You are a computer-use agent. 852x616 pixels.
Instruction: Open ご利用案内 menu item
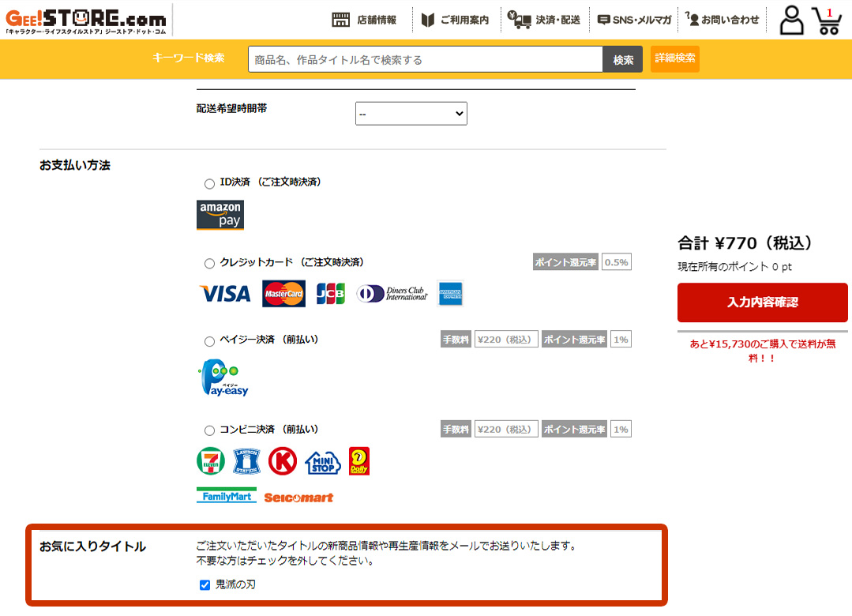[x=464, y=20]
